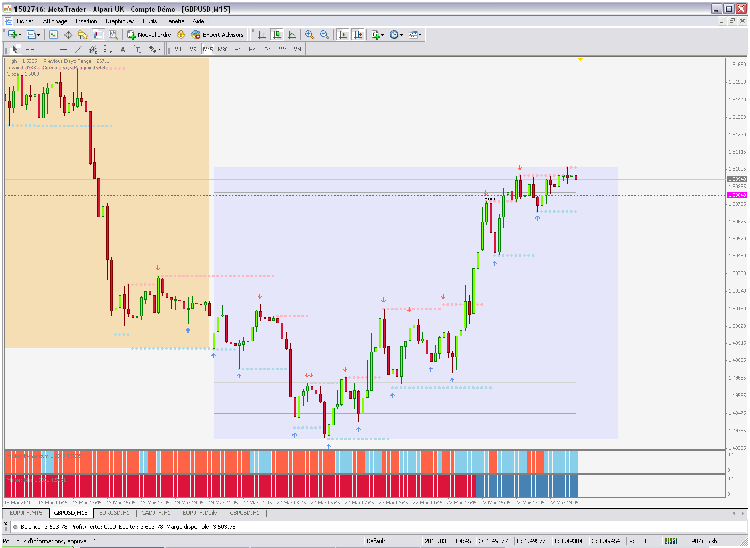Click the Zoom In magnifier icon
The height and width of the screenshot is (548, 750).
(x=309, y=34)
